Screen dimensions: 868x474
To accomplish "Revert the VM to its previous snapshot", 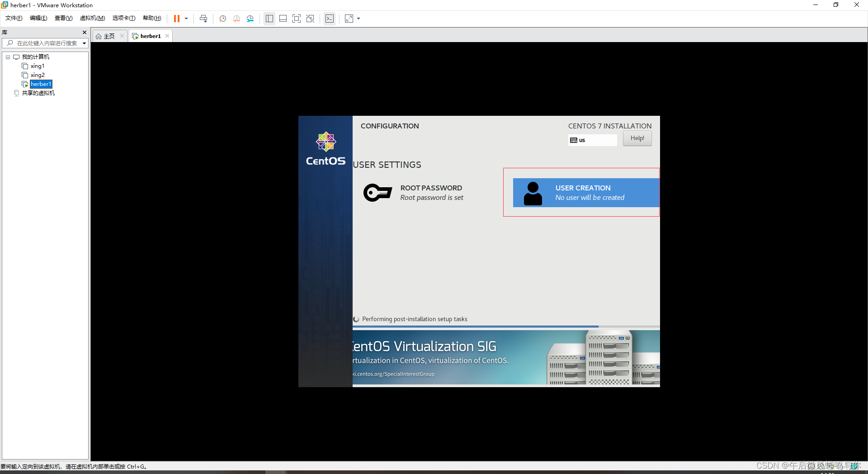I will coord(236,19).
